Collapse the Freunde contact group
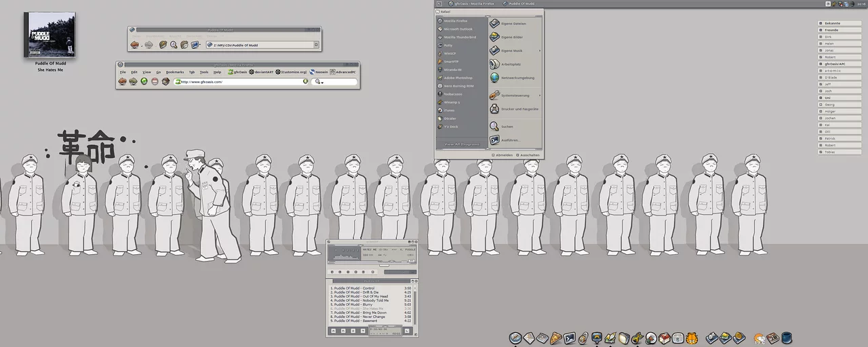Viewport: 868px width, 347px height. (x=821, y=30)
